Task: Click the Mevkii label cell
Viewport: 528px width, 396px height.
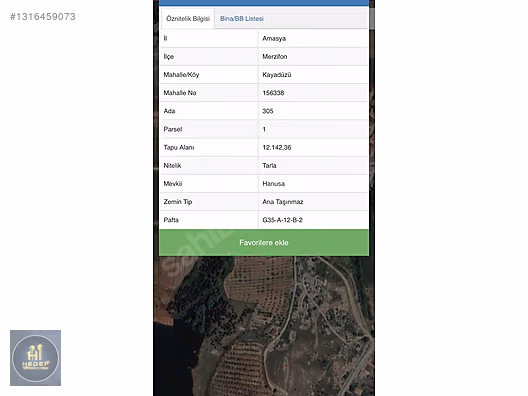Action: [x=209, y=184]
